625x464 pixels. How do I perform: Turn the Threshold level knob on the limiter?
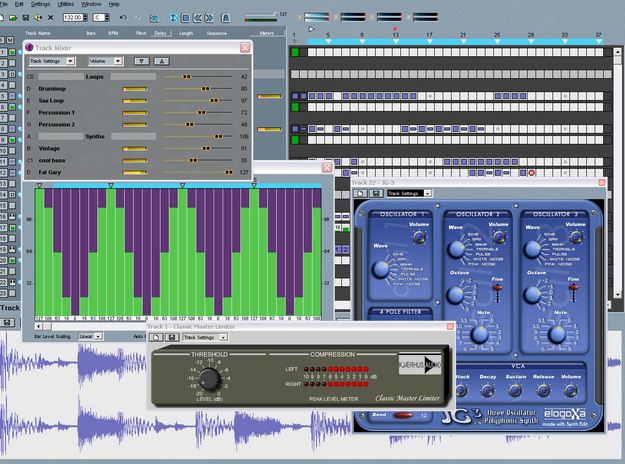(x=209, y=379)
